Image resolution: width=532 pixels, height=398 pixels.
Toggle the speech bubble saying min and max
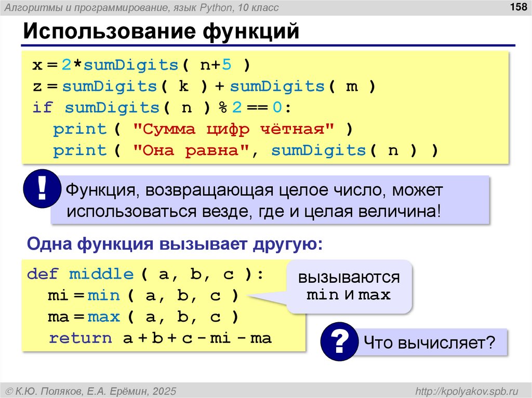pos(349,289)
